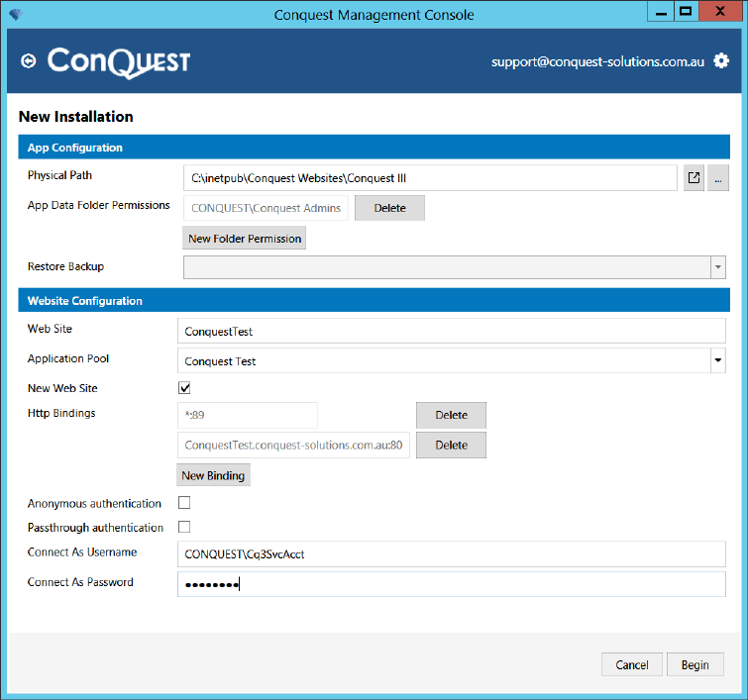Add a New Binding

(213, 475)
